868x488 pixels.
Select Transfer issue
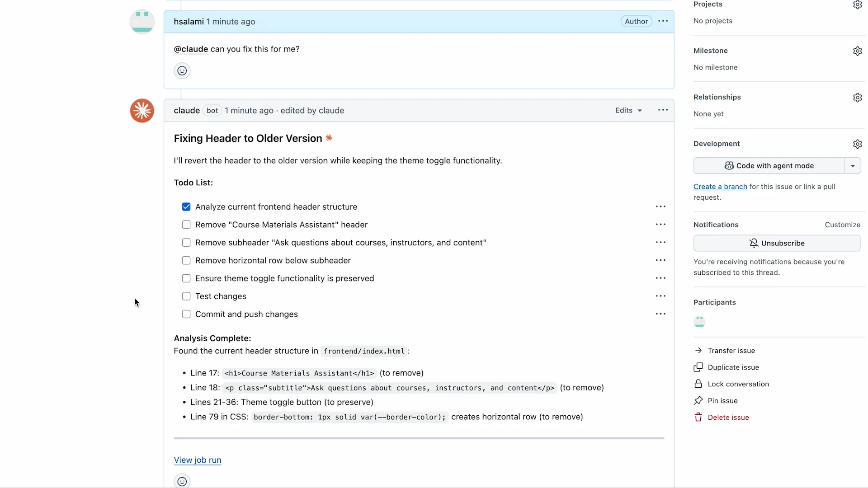[731, 351]
